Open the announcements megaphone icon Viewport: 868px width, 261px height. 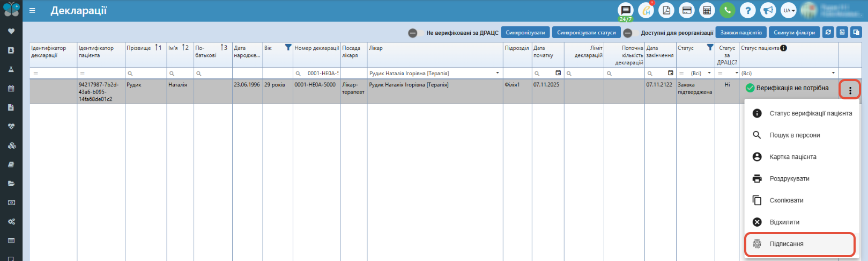pos(768,10)
